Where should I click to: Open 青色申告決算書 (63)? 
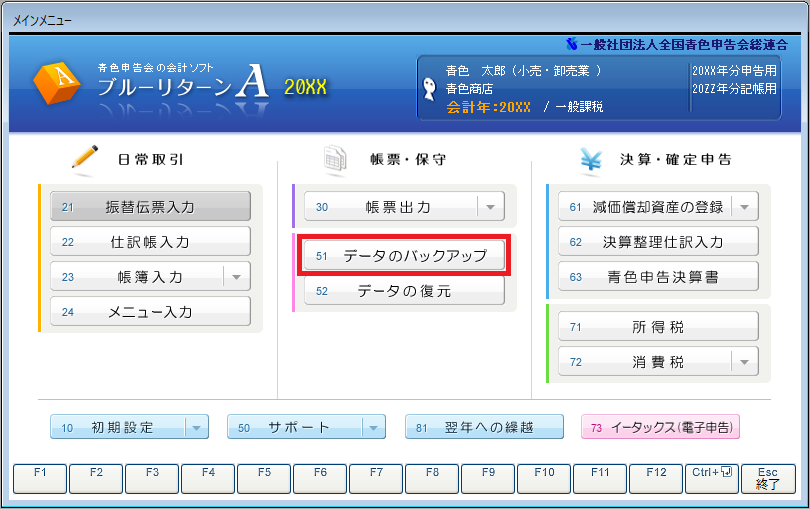pyautogui.click(x=659, y=276)
